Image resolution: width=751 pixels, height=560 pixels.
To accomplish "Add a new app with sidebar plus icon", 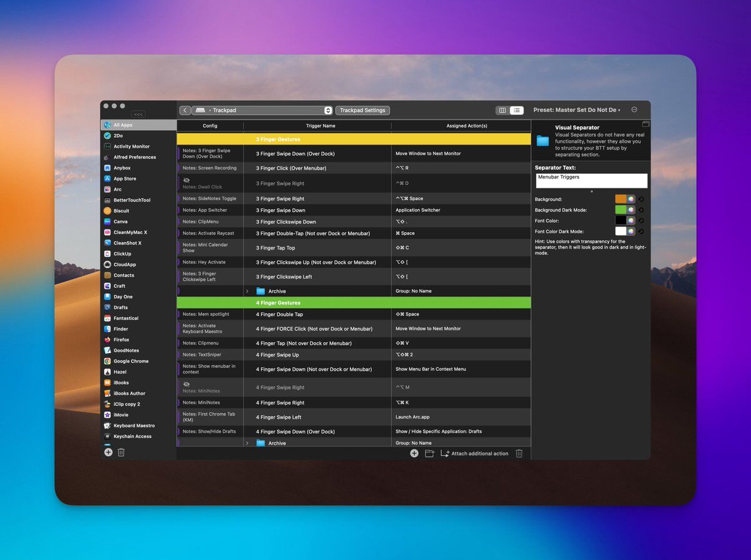I will point(108,452).
